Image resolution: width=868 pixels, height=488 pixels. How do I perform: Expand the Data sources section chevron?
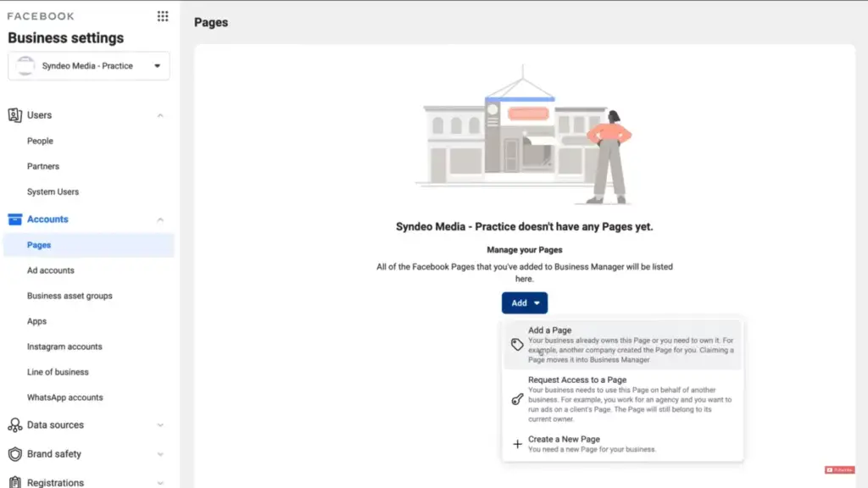(x=160, y=425)
